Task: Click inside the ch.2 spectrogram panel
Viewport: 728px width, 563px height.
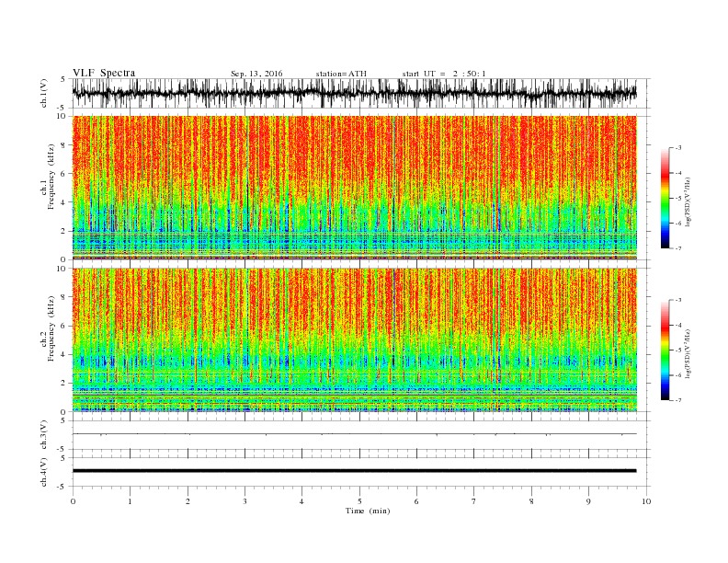Action: (355, 339)
